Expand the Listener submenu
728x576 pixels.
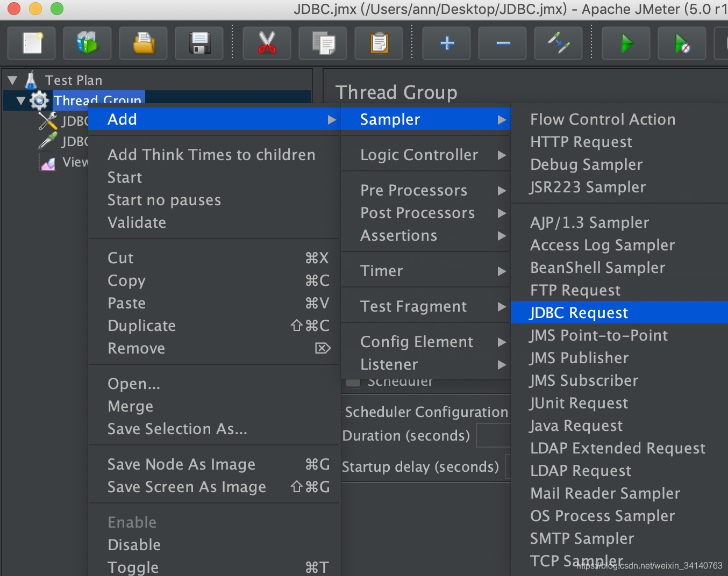[425, 364]
